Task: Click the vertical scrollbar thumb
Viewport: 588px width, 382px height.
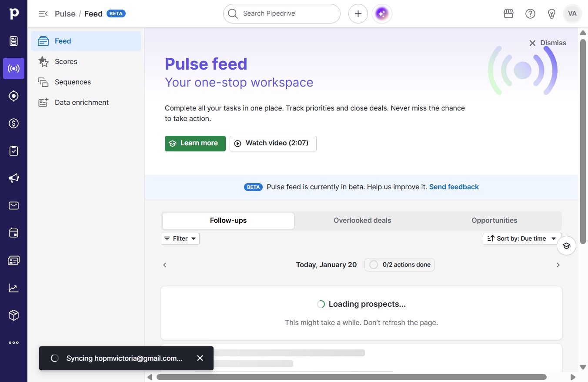Action: (x=583, y=141)
